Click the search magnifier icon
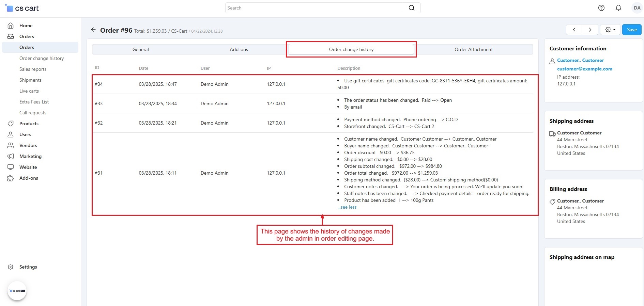This screenshot has height=306, width=644. (x=412, y=8)
